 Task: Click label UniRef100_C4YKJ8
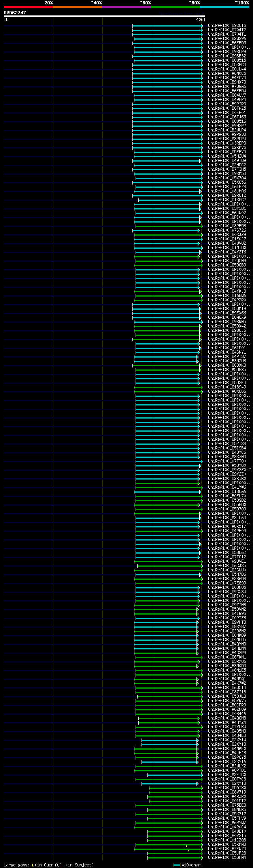[227, 291]
